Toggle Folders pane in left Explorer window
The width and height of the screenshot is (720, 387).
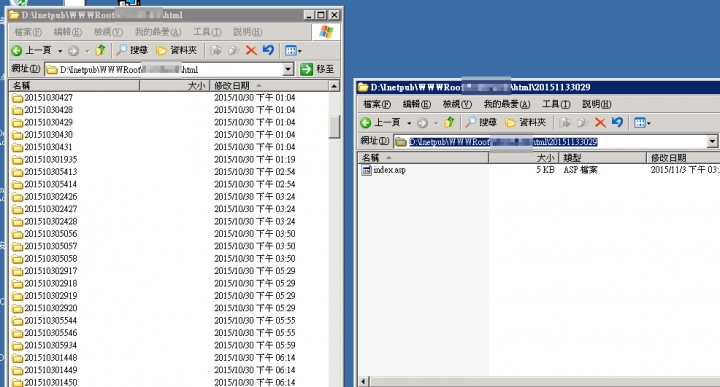click(x=176, y=50)
